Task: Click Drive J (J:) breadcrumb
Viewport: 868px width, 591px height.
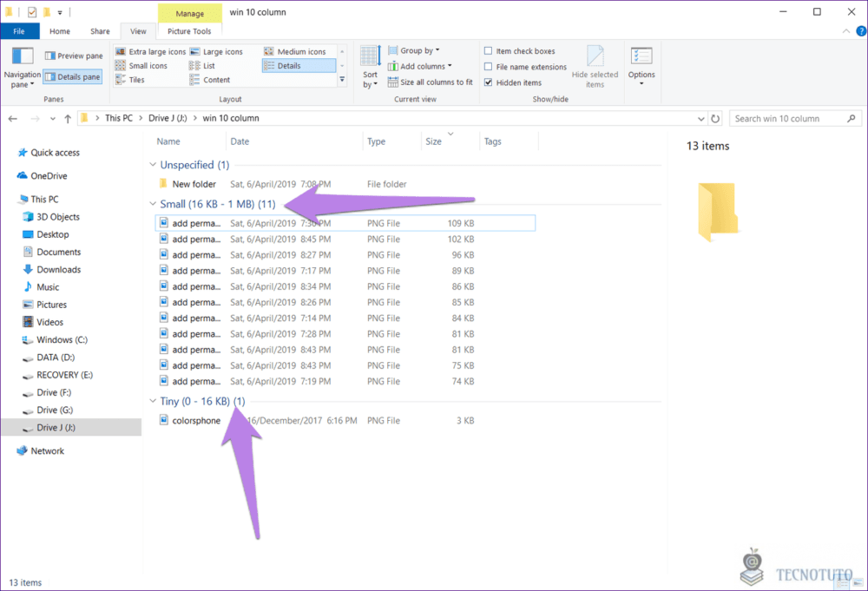Action: 168,118
